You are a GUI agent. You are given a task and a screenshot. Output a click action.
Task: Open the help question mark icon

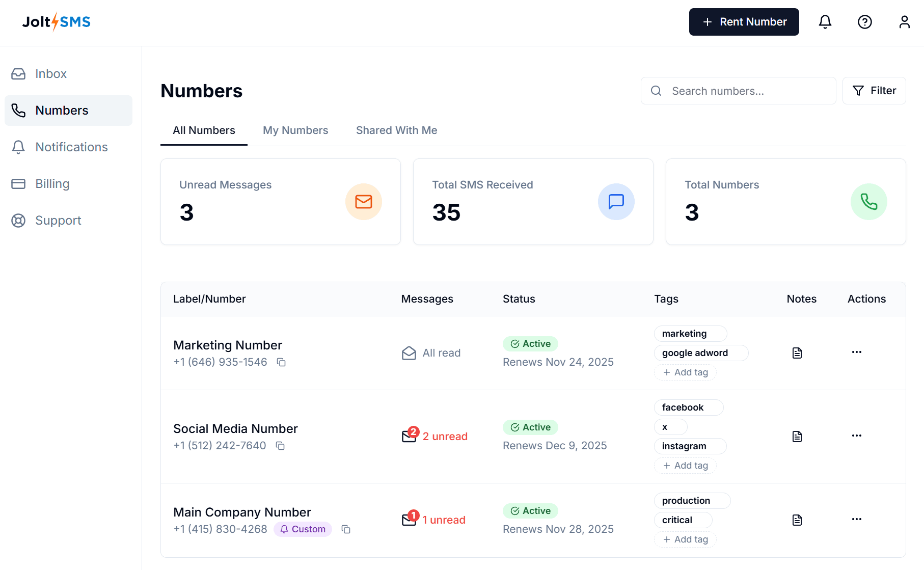(x=864, y=22)
